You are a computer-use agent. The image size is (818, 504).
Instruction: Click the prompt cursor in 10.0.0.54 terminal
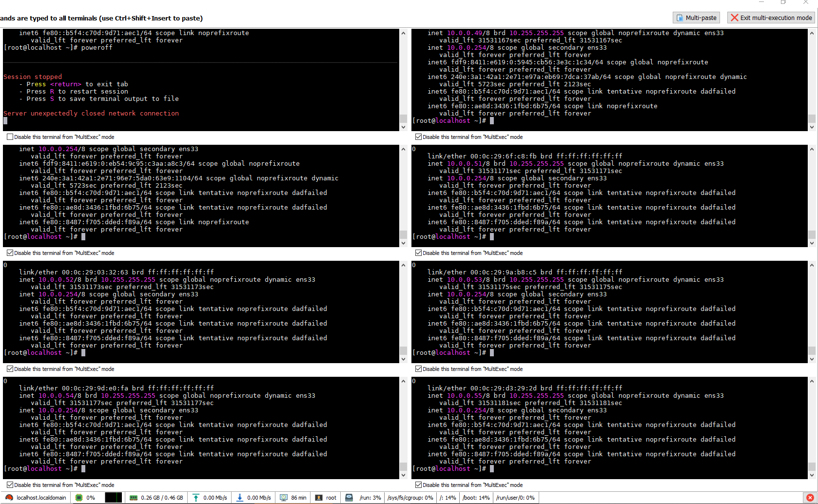tap(83, 468)
